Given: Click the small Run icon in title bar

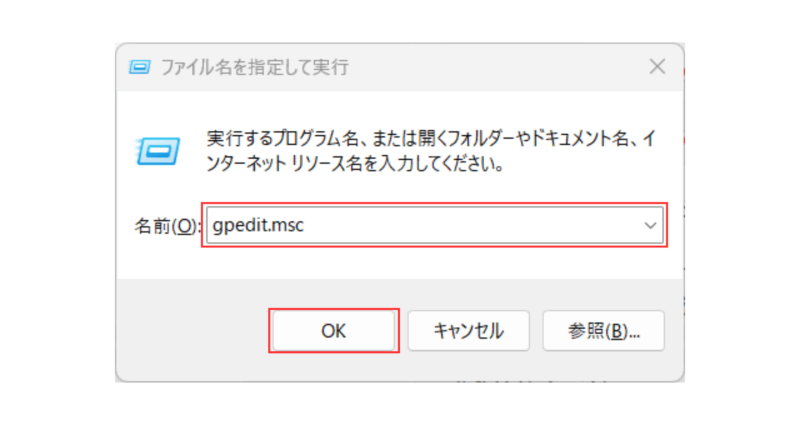Looking at the screenshot, I should [x=139, y=67].
